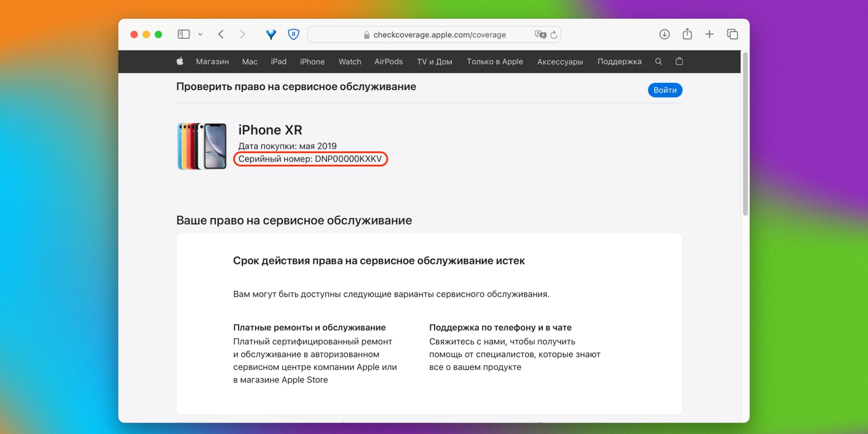Screen dimensions: 868x434
Task: Click the Apple logo in navigation
Action: coord(180,61)
